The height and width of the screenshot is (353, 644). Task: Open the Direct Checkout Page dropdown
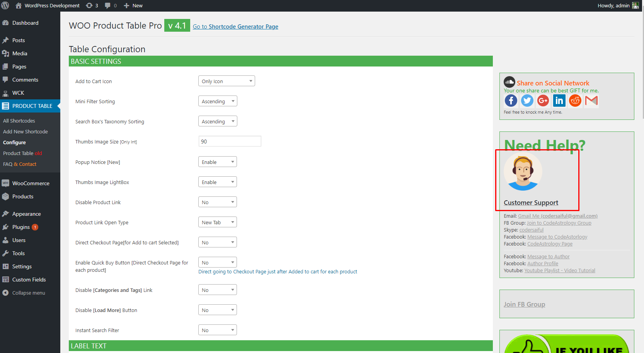coord(218,242)
